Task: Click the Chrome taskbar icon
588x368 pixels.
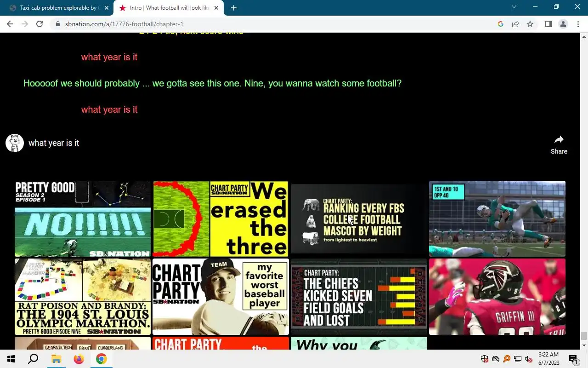Action: coord(101,359)
